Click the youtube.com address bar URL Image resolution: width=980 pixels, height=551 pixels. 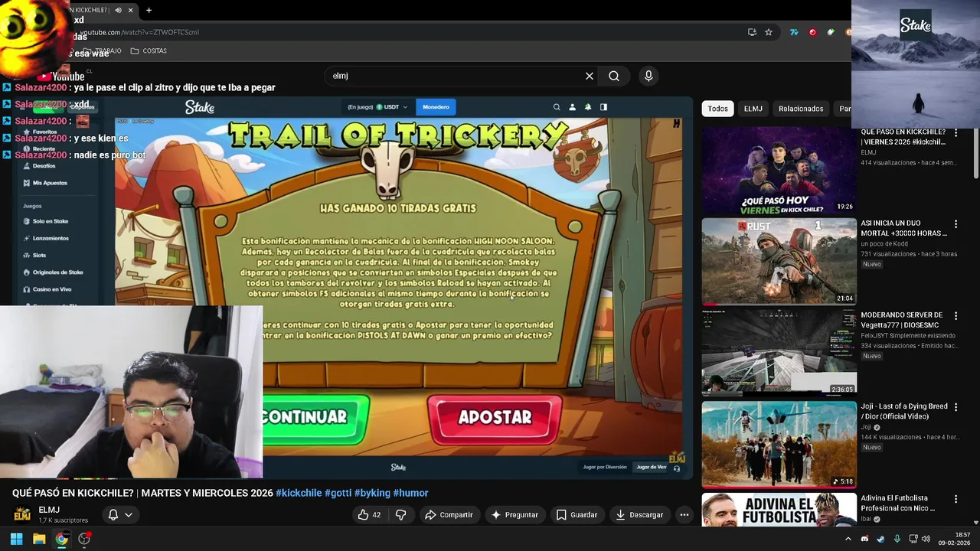click(140, 32)
